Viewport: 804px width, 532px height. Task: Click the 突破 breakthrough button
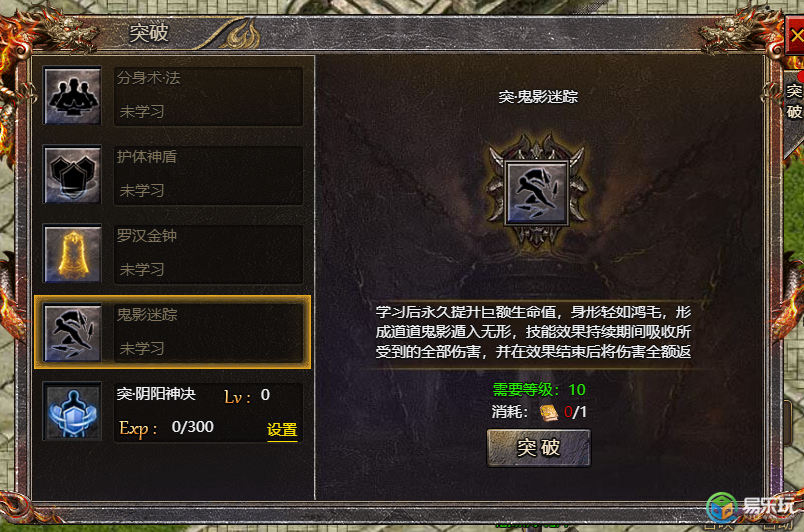click(x=538, y=448)
